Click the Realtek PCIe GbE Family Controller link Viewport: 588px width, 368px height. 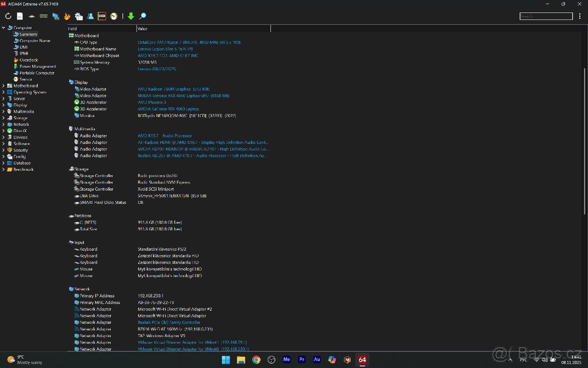coord(170,322)
